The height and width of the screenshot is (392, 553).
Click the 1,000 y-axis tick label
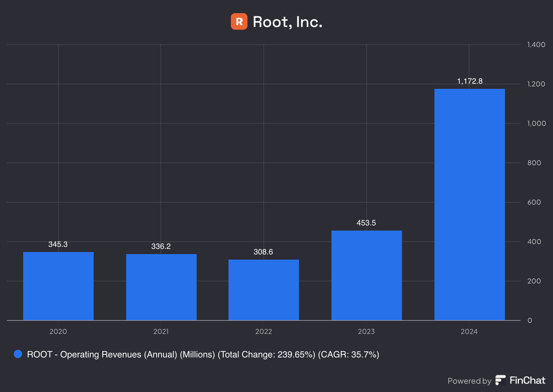(x=537, y=123)
